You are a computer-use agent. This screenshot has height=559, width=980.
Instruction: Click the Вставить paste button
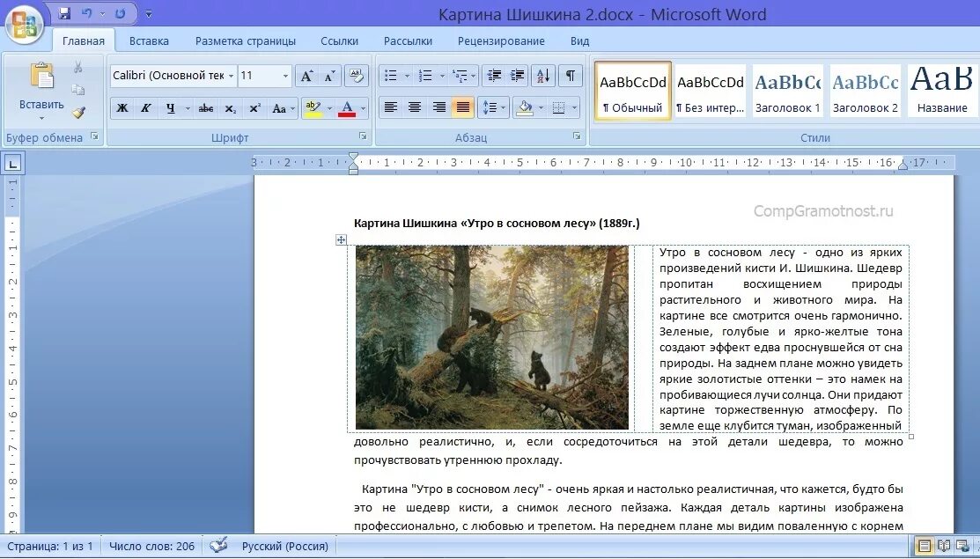(x=41, y=92)
